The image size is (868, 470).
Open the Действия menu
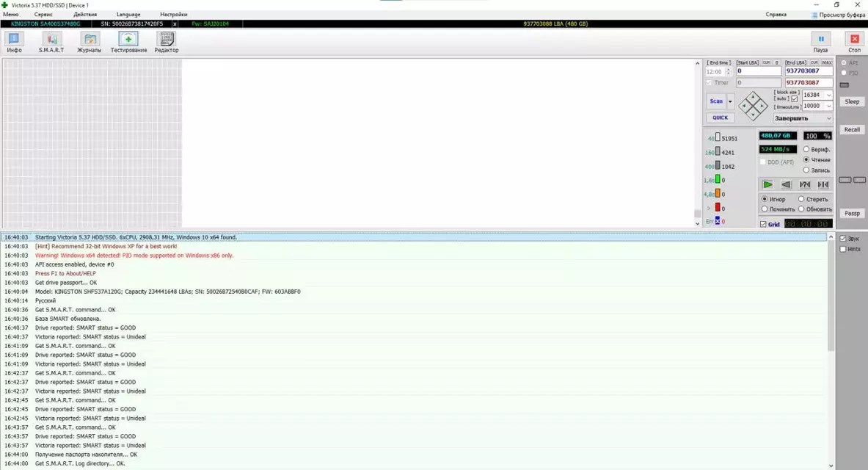[x=84, y=15]
